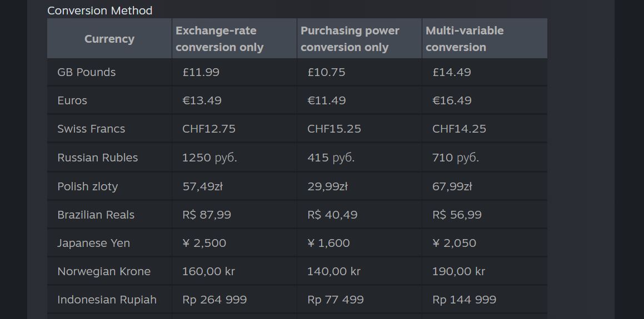Select the R$ 56,99 price cell
Image resolution: width=644 pixels, height=319 pixels.
(457, 215)
